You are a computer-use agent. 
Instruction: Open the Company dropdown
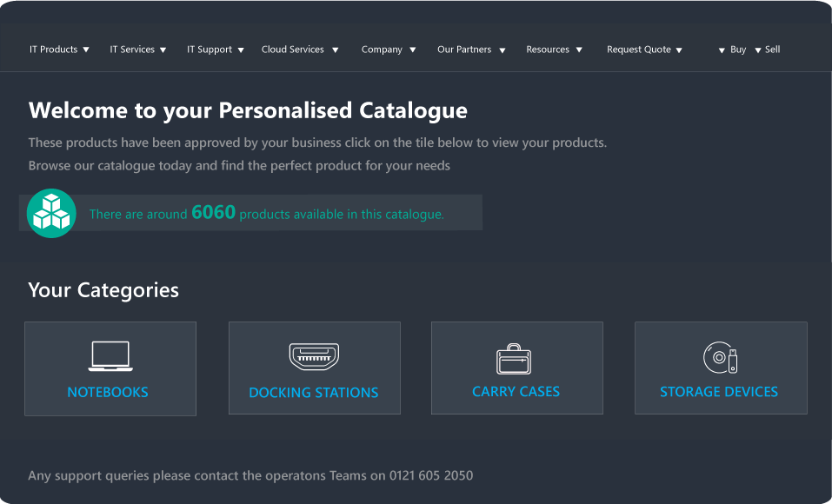coord(389,50)
